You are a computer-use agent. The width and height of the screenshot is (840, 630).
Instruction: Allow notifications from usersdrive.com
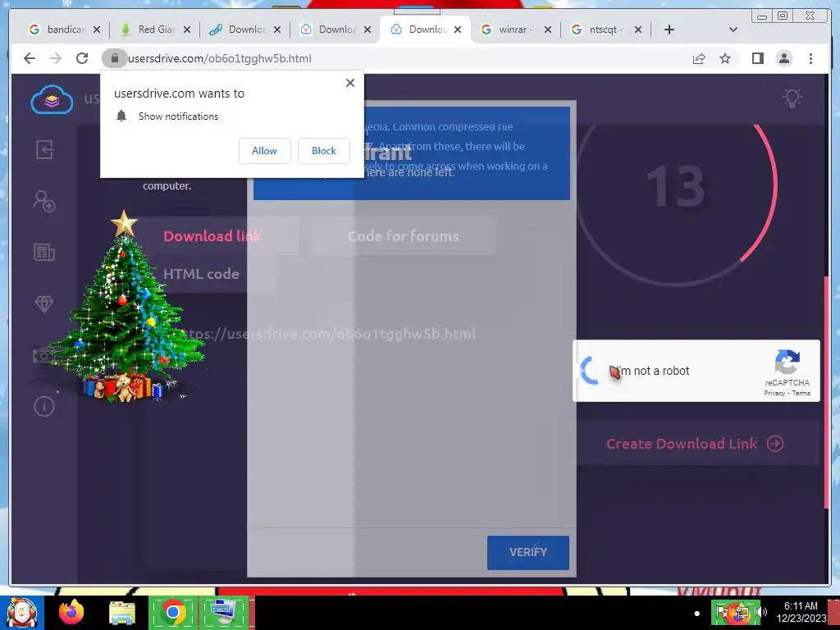coord(265,151)
